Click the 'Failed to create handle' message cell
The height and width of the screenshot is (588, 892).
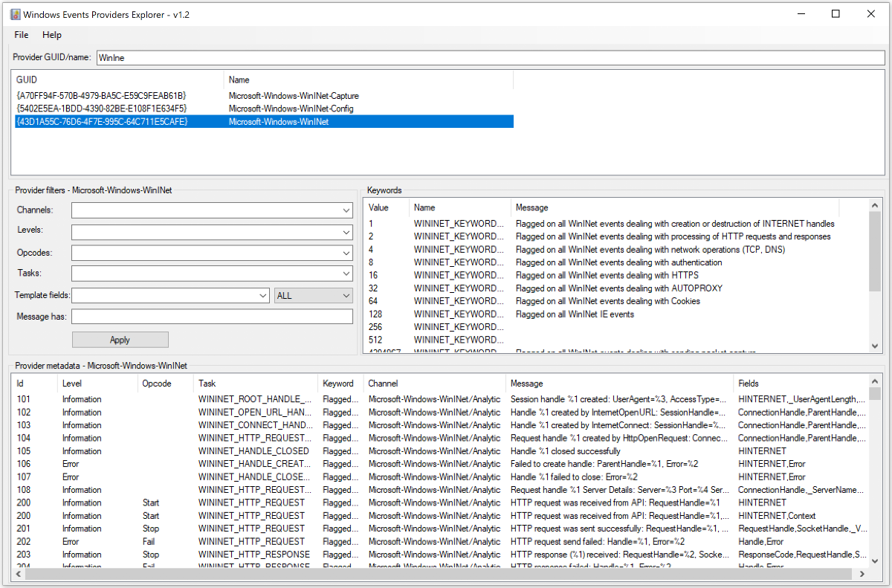(x=604, y=464)
